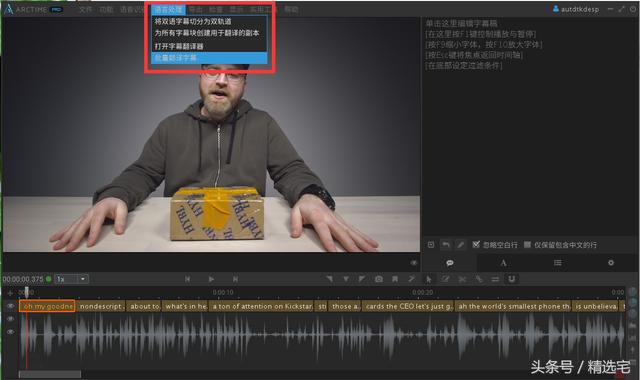Viewport: 640px width, 380px height.
Task: Select the 'nondescript' subtitle block
Action: [x=101, y=306]
